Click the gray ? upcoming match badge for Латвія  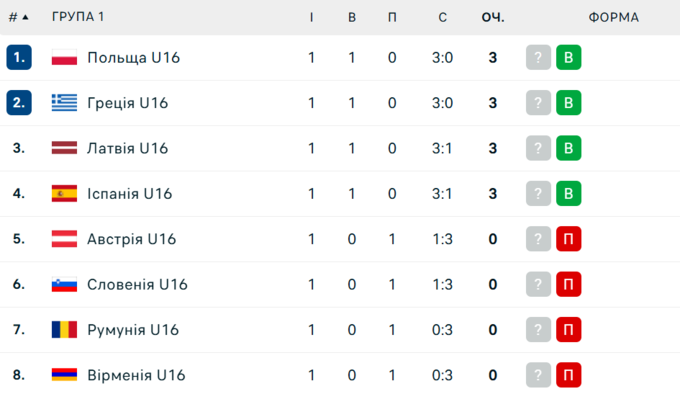538,148
